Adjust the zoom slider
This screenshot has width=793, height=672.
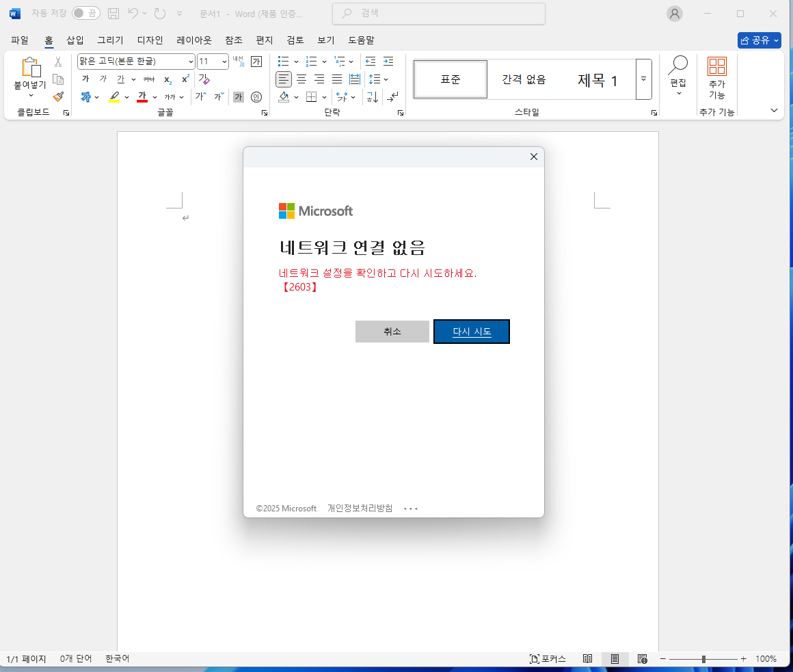coord(703,659)
